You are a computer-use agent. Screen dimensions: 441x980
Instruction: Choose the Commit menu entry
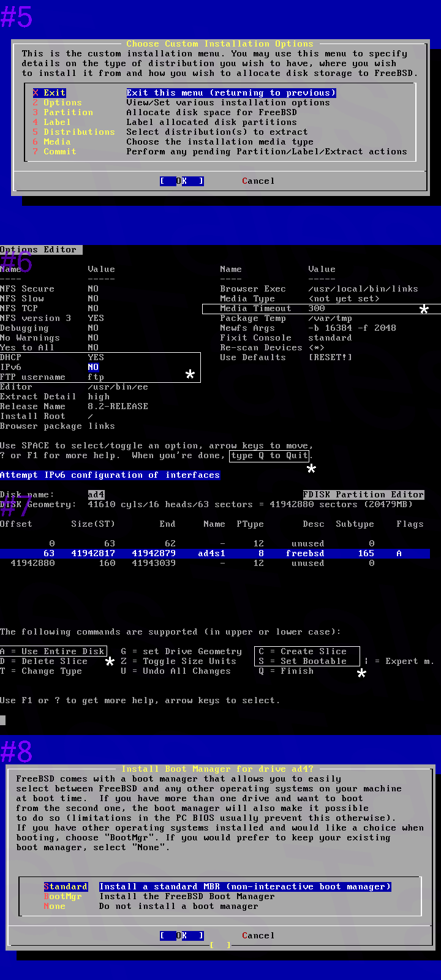click(x=220, y=152)
